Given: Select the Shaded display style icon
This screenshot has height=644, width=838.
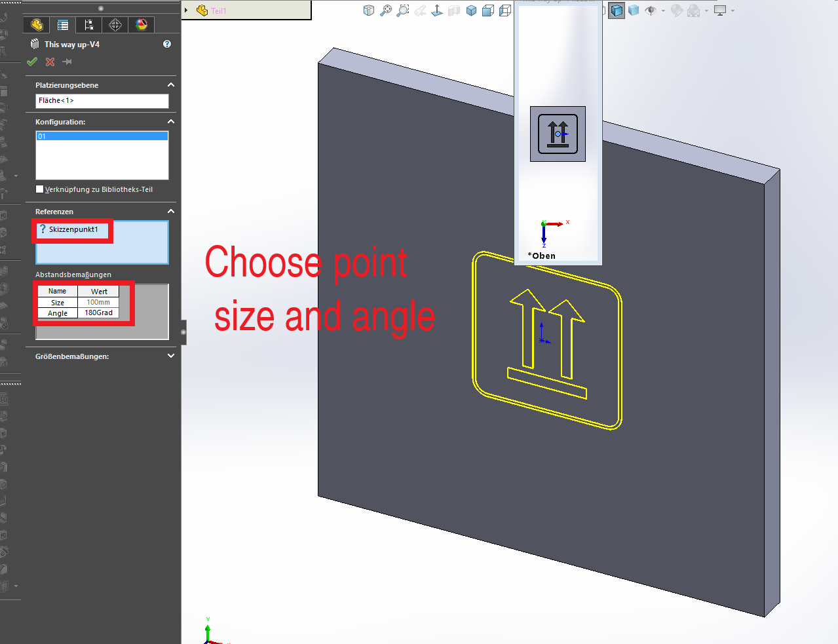Looking at the screenshot, I should (x=634, y=10).
